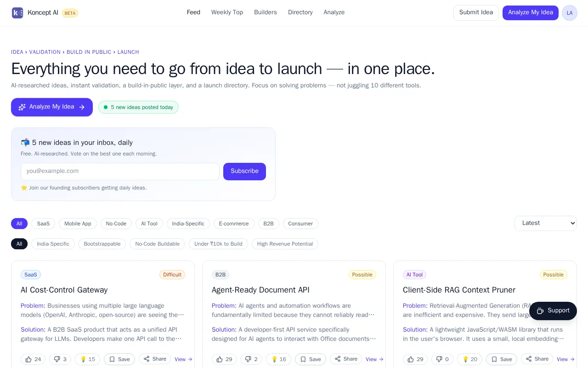Screen dimensions: 588x368
Task: Click the lightbulb count on AI Cost-Control Gateway
Action: tap(87, 359)
